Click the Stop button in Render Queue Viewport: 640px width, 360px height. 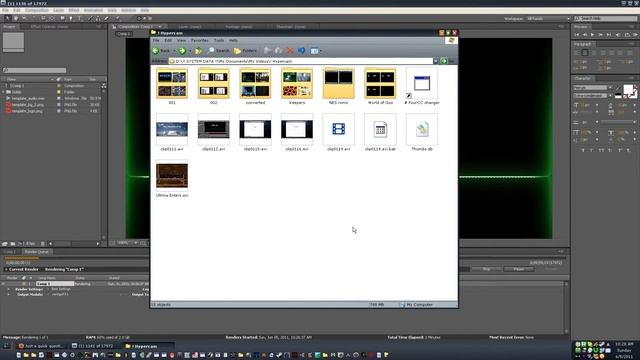coord(487,269)
